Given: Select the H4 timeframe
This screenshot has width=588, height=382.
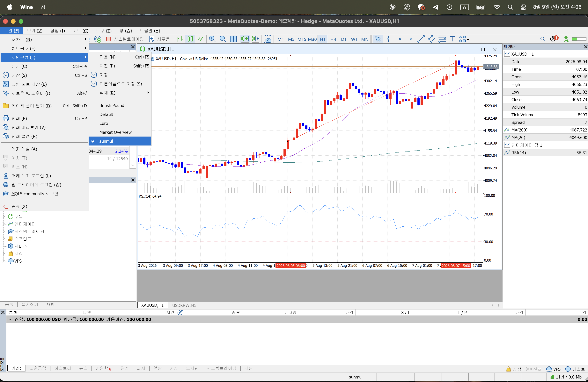Looking at the screenshot, I should [333, 39].
